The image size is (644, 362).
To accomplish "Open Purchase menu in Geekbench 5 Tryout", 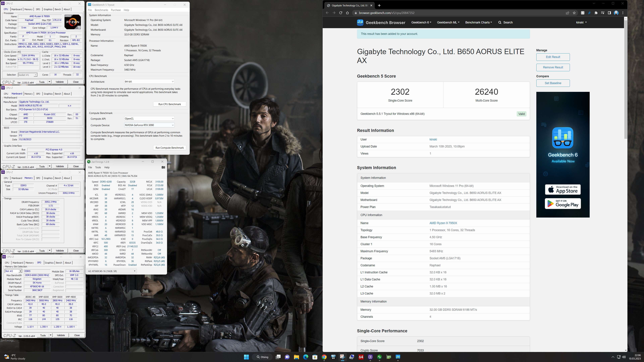I will [x=116, y=10].
